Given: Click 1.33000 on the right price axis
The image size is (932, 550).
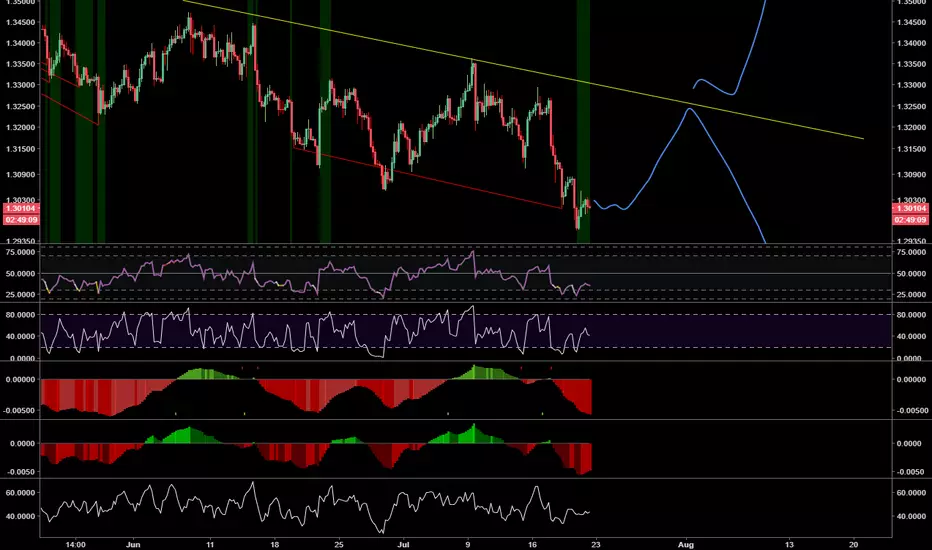Looking at the screenshot, I should [x=911, y=85].
